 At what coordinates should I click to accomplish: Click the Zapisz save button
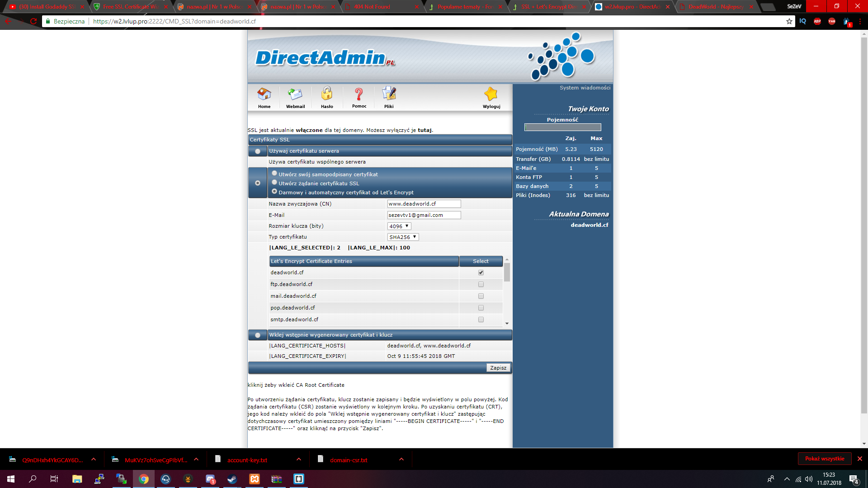[x=498, y=368]
